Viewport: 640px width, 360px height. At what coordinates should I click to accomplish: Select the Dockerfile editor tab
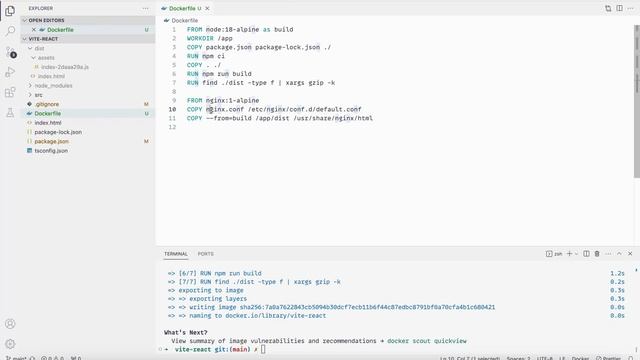pos(182,8)
